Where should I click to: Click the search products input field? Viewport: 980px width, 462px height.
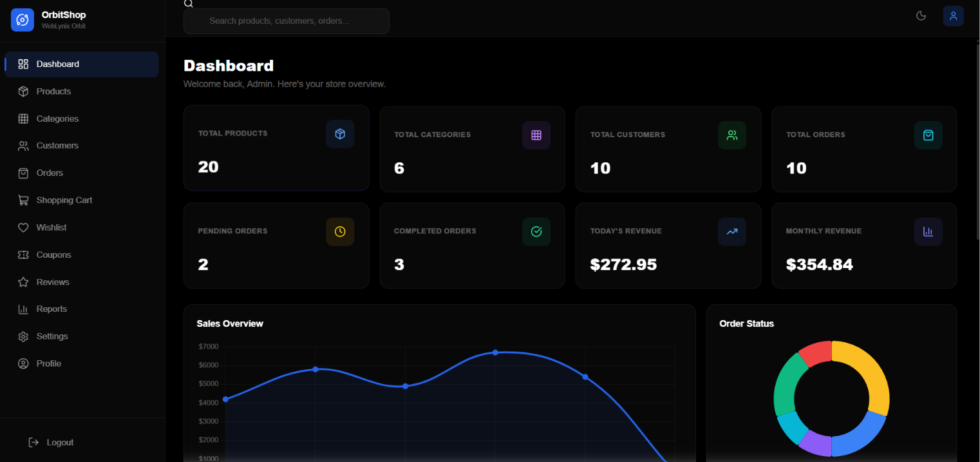click(287, 21)
